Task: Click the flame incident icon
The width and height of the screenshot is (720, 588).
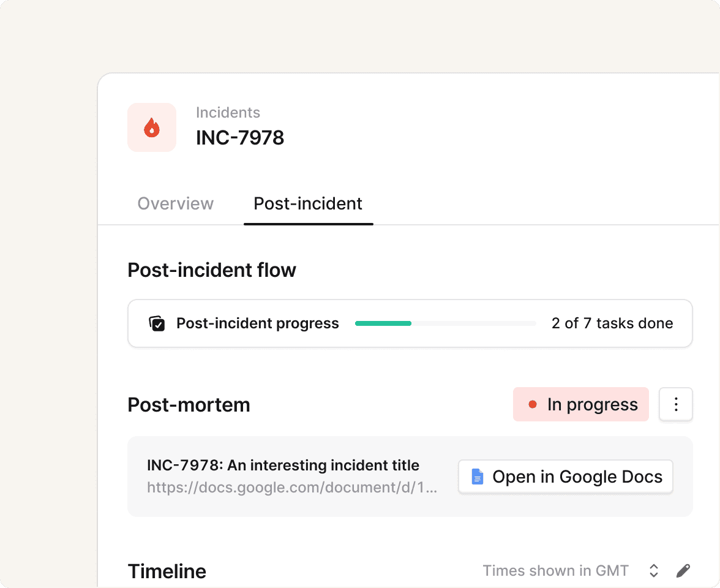Action: click(151, 127)
